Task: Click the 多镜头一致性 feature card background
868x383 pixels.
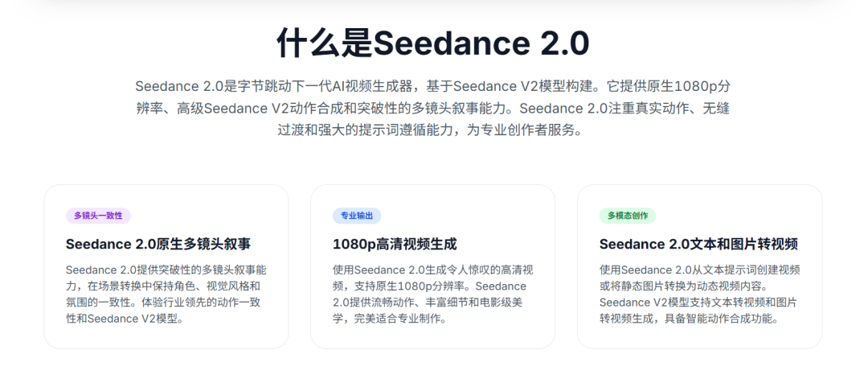Action: click(x=166, y=266)
